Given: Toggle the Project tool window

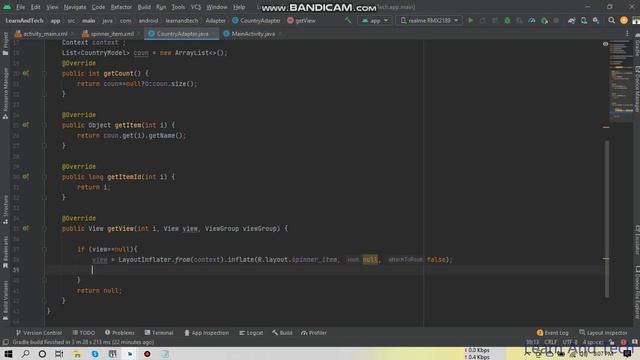Looking at the screenshot, I should 5,44.
